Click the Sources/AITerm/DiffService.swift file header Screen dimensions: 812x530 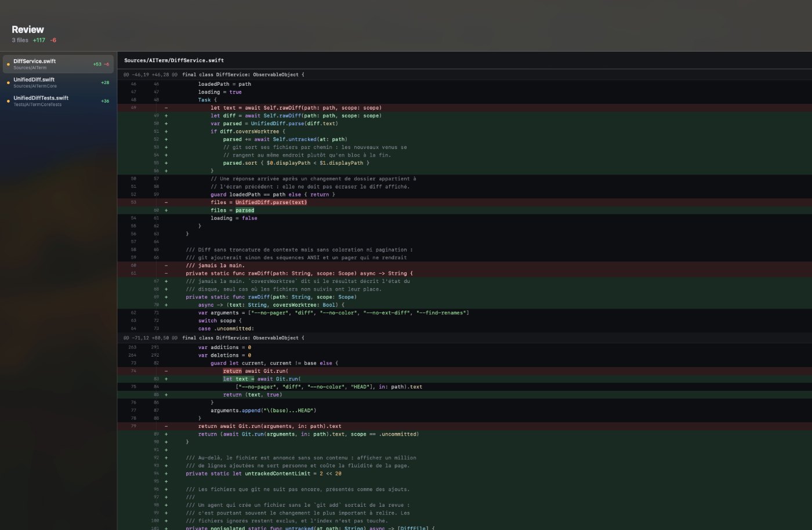pos(174,60)
